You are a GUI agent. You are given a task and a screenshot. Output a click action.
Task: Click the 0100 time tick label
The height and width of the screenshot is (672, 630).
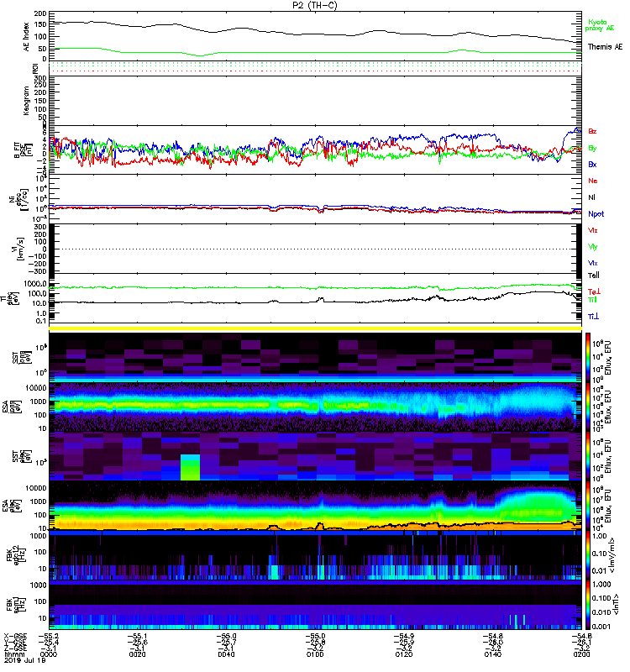coord(315,654)
